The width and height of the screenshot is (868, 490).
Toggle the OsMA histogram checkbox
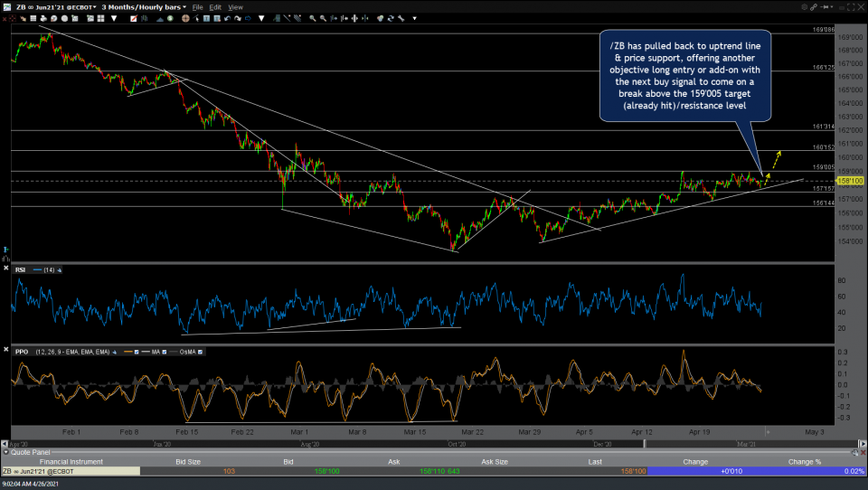pos(199,351)
